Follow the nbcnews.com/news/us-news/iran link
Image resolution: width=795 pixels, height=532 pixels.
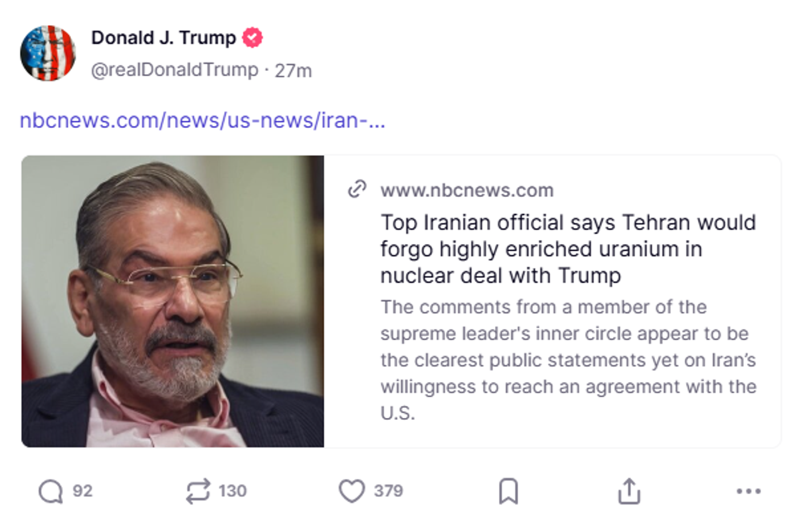coord(202,121)
